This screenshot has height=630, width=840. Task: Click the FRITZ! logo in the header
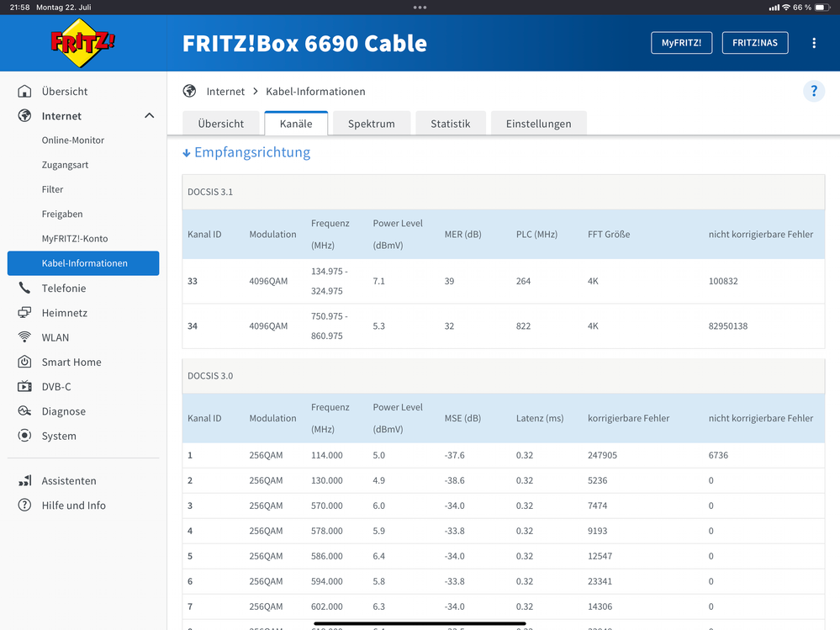coord(82,43)
